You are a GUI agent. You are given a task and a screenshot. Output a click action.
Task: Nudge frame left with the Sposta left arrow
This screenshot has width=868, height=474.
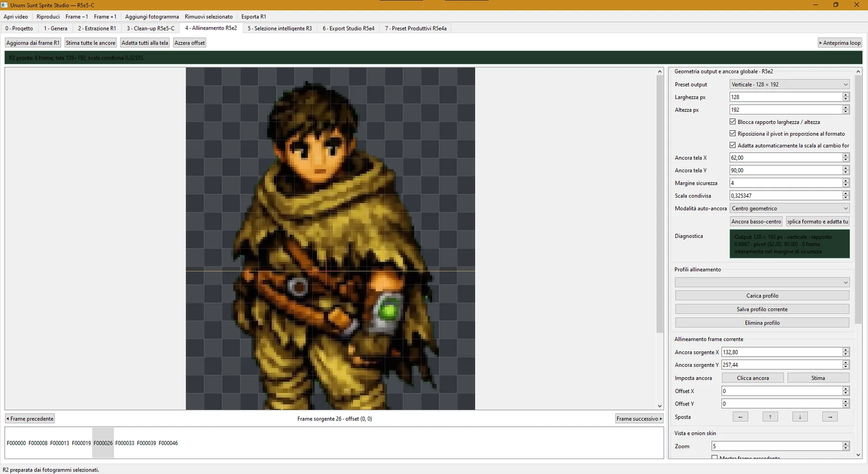point(740,417)
